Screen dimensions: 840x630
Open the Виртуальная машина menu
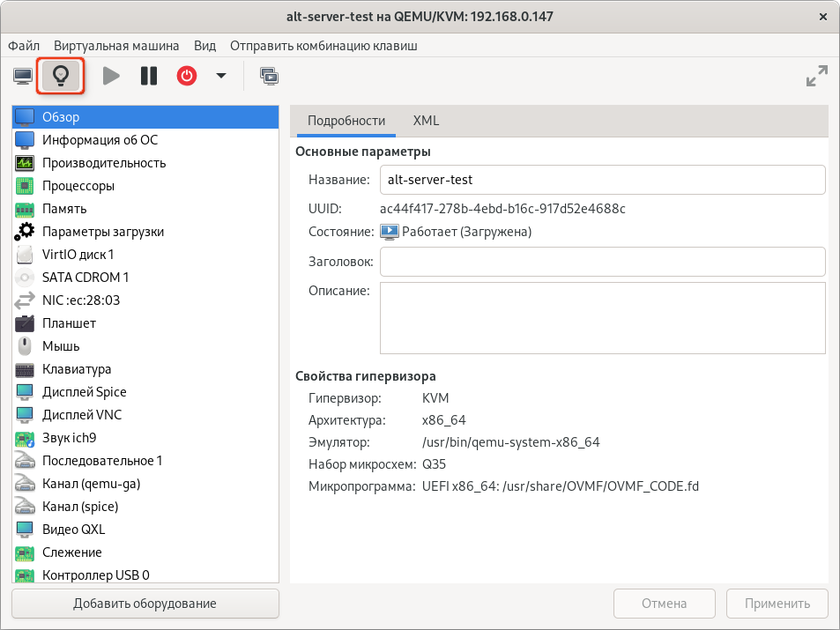(116, 46)
